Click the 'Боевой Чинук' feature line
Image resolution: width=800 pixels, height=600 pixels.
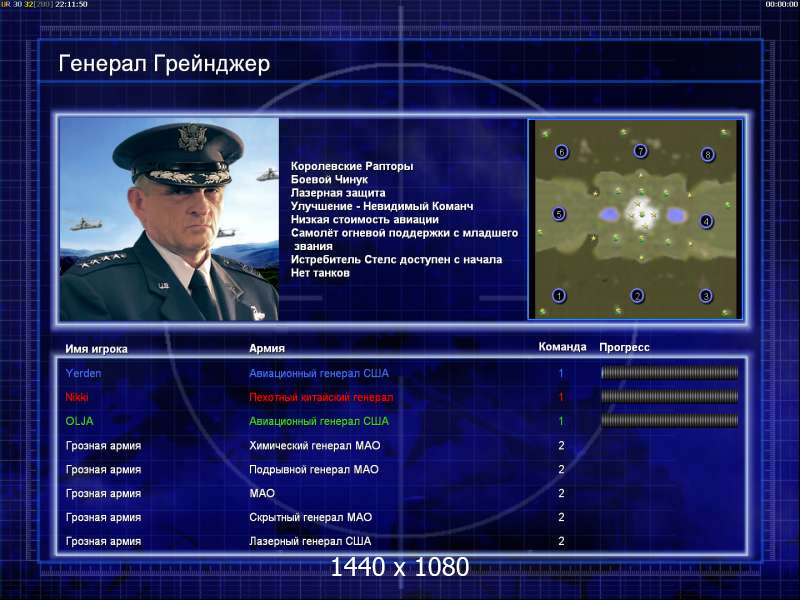329,180
